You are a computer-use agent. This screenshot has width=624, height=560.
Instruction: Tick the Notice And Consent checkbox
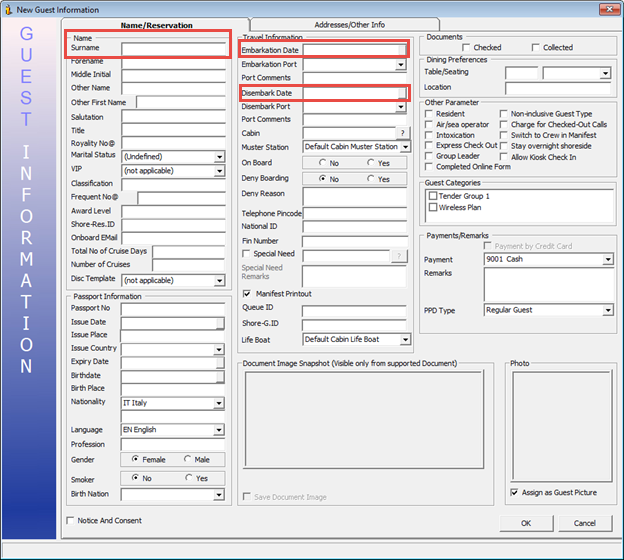click(70, 521)
